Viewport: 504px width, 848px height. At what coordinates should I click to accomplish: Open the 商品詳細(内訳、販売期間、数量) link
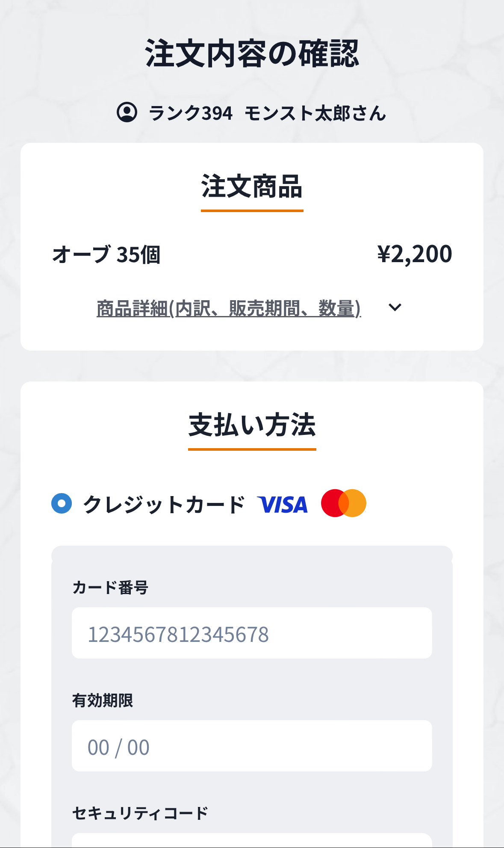229,308
